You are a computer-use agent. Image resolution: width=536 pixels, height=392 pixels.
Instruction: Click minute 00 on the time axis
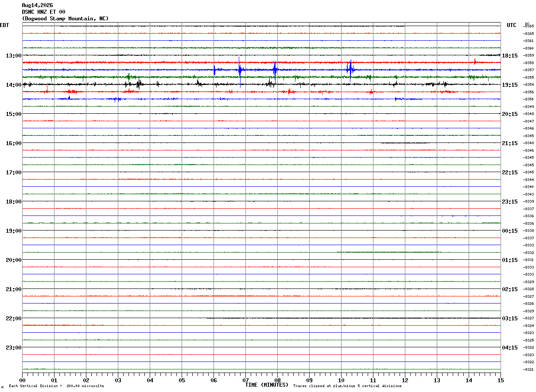tap(23, 380)
